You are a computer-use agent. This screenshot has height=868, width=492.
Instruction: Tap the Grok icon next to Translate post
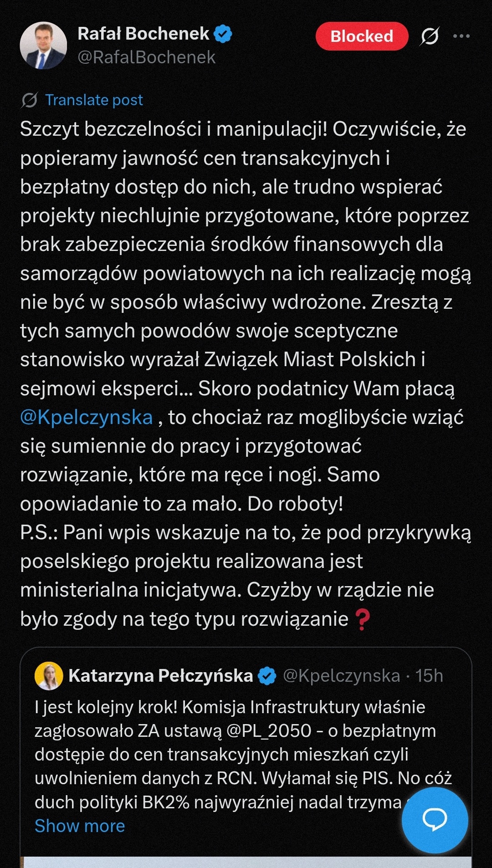[x=29, y=100]
